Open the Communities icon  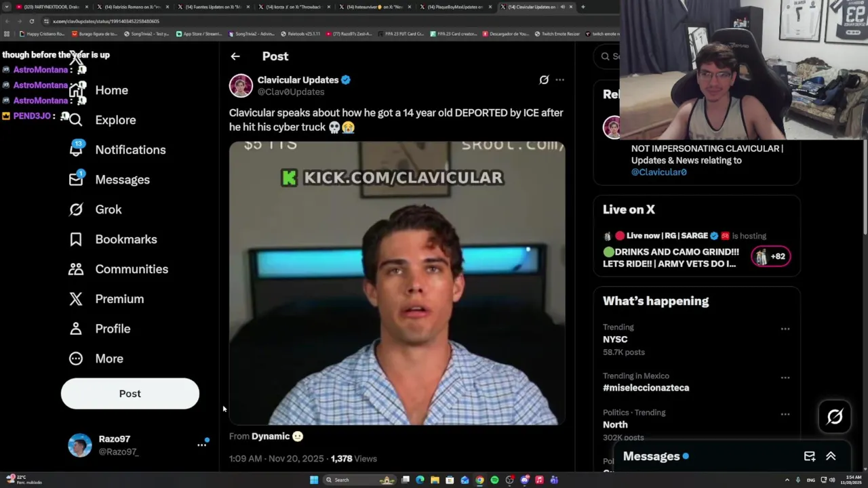(76, 269)
